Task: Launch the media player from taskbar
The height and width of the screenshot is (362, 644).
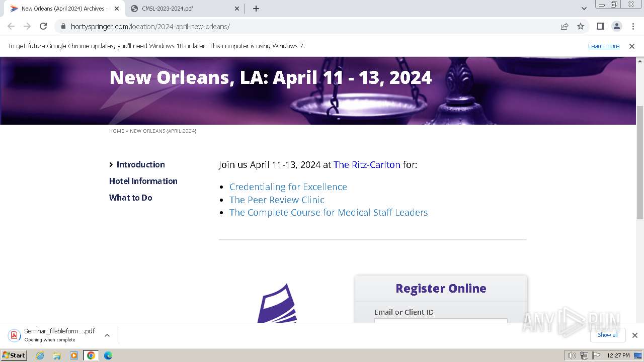Action: (x=74, y=355)
